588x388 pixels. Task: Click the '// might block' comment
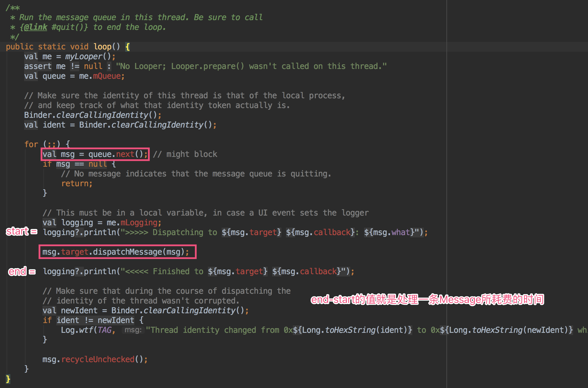(x=185, y=154)
